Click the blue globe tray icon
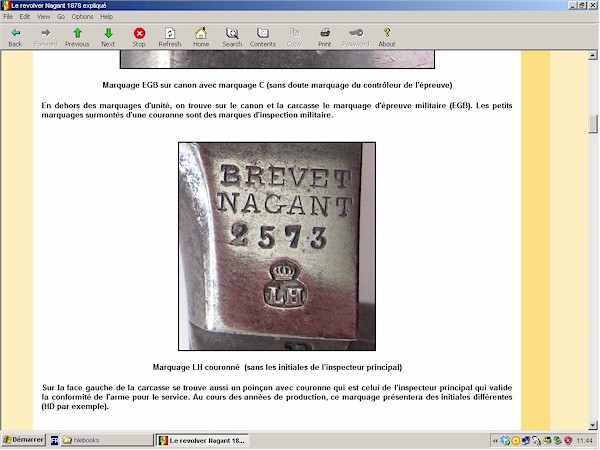Image resolution: width=600 pixels, height=450 pixels. click(x=505, y=441)
